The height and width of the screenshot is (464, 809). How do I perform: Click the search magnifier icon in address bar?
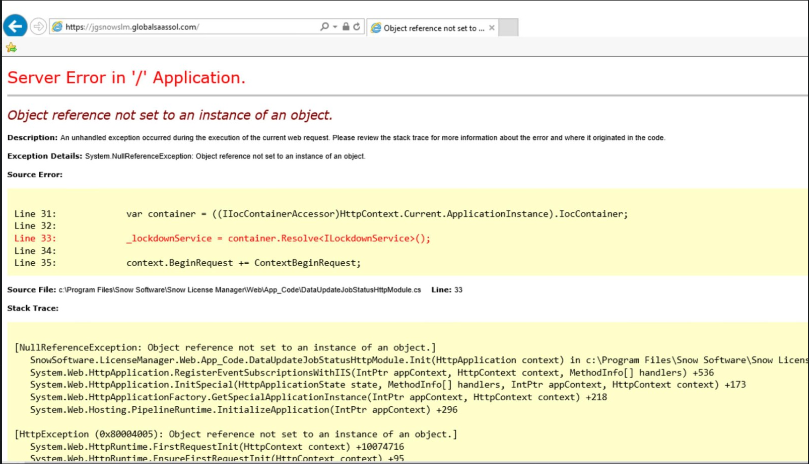click(x=324, y=26)
